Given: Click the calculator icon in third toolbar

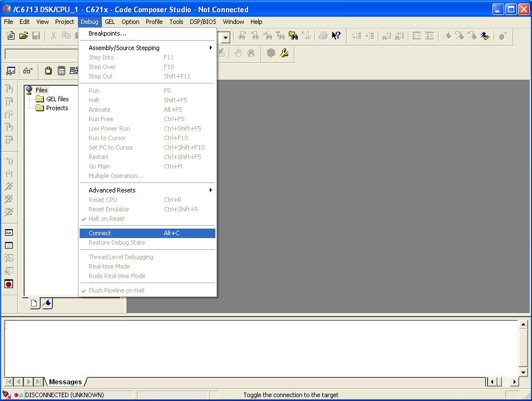Looking at the screenshot, I should (61, 71).
